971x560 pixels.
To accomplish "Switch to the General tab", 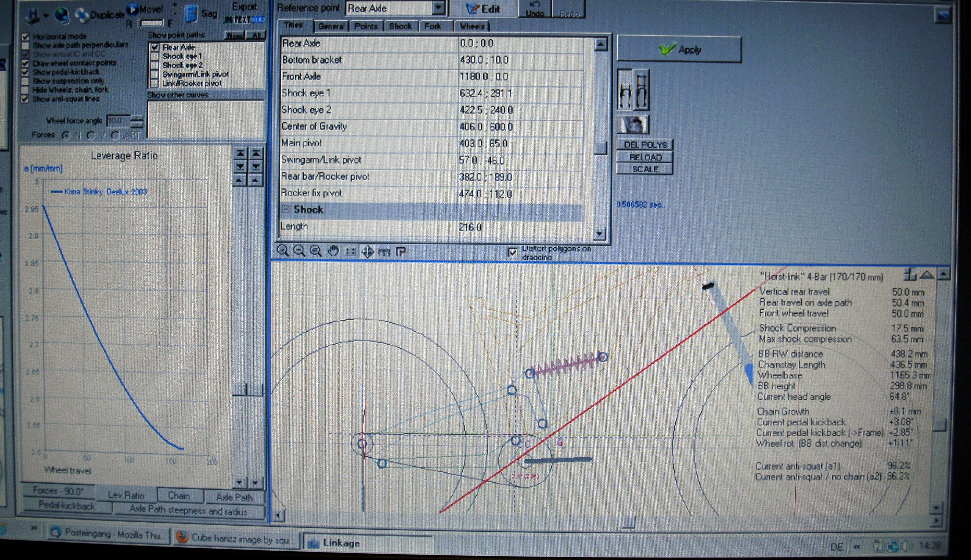I will coord(331,26).
